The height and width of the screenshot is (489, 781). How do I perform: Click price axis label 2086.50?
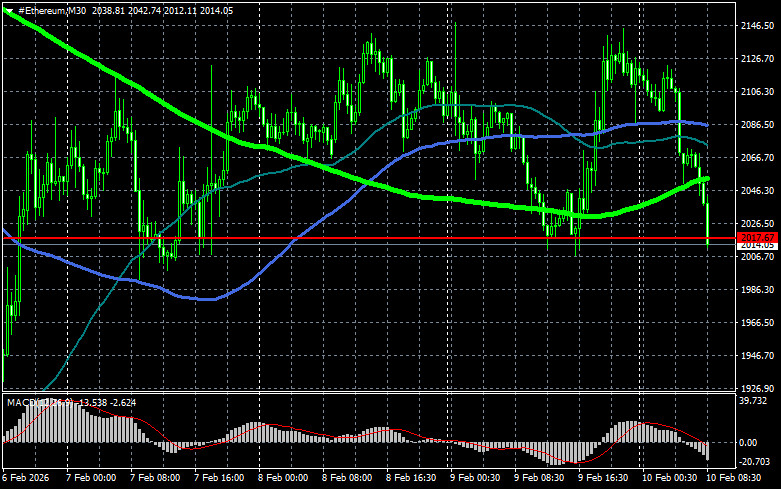point(758,124)
